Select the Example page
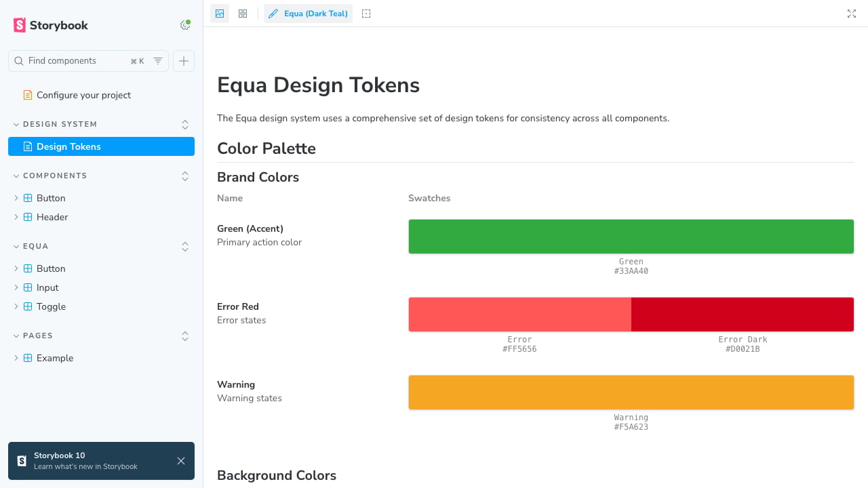 101,358
